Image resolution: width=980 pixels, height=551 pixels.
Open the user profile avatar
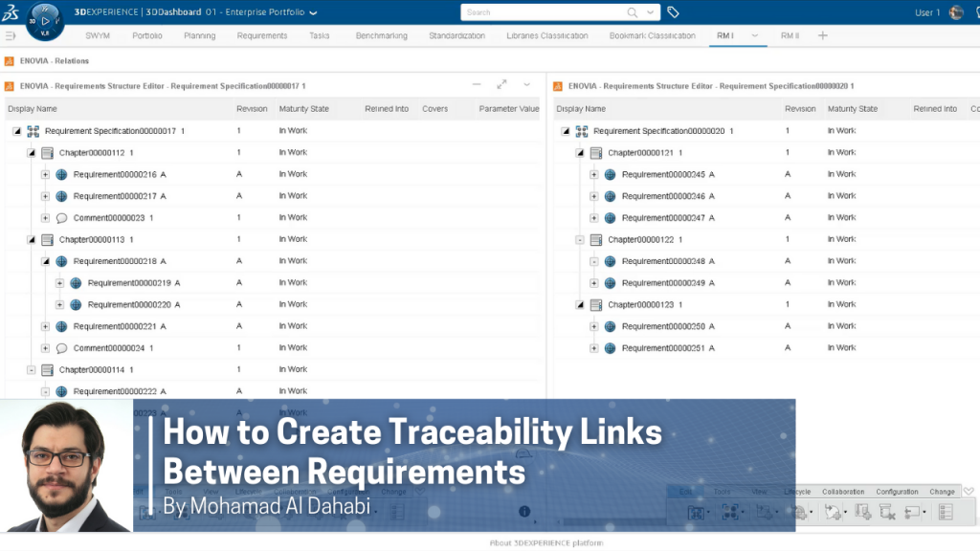(955, 12)
